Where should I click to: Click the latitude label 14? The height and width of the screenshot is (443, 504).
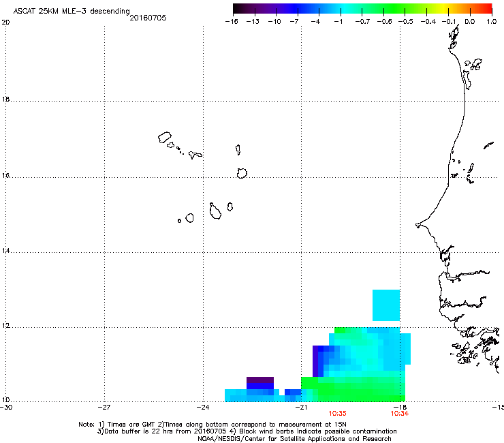click(x=5, y=251)
